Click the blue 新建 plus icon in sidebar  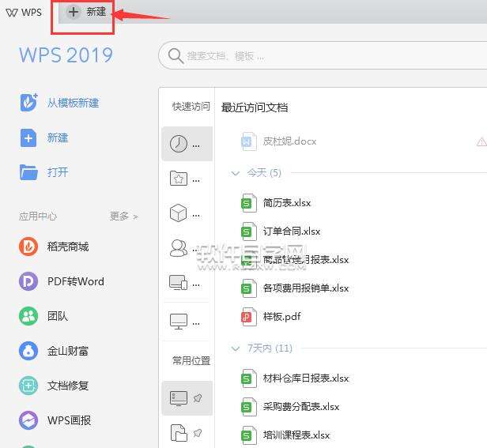pos(28,137)
